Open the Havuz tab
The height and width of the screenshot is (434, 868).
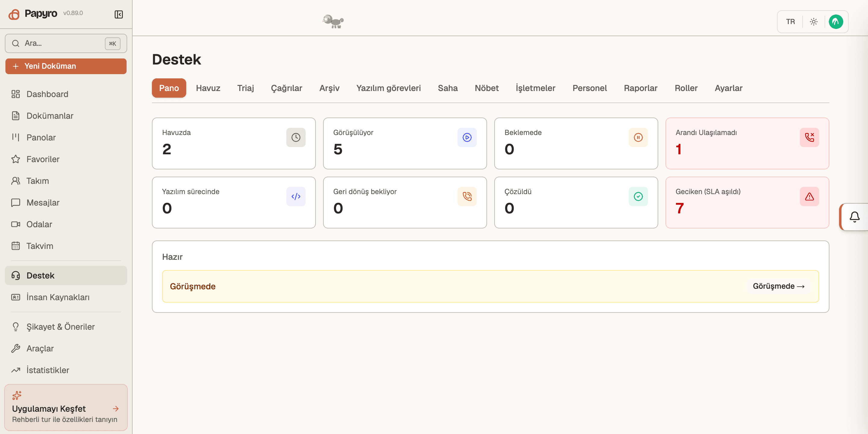208,88
